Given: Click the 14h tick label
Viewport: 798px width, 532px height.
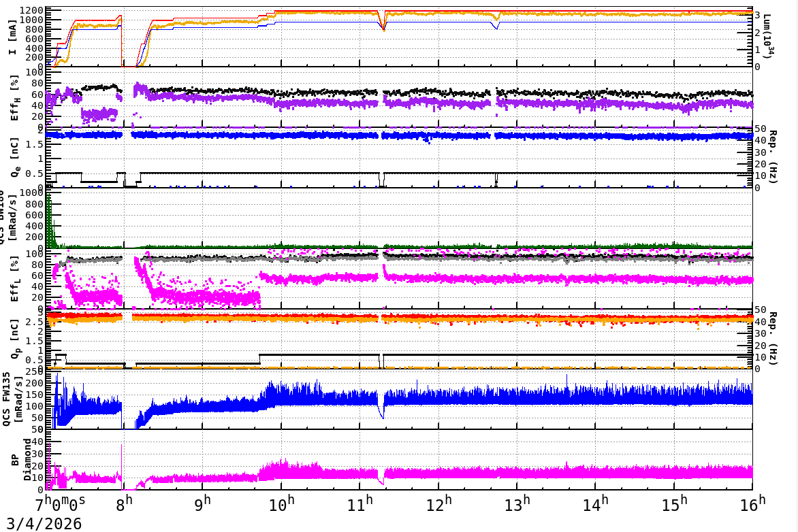Looking at the screenshot, I should click(x=596, y=503).
